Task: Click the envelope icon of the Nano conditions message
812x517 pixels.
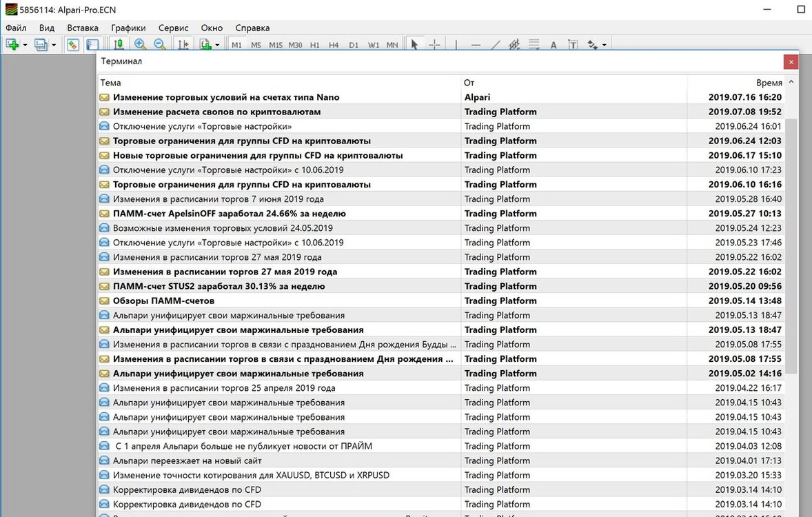Action: (105, 97)
